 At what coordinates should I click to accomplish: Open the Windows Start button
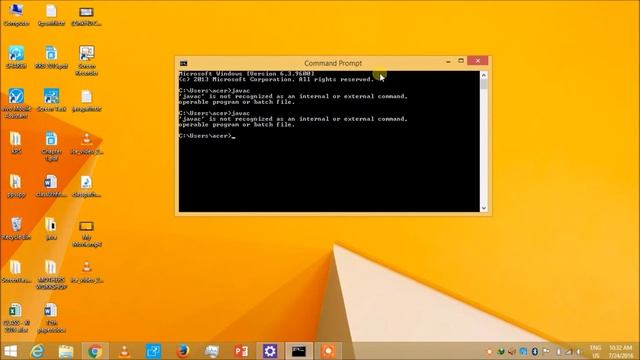(x=10, y=351)
